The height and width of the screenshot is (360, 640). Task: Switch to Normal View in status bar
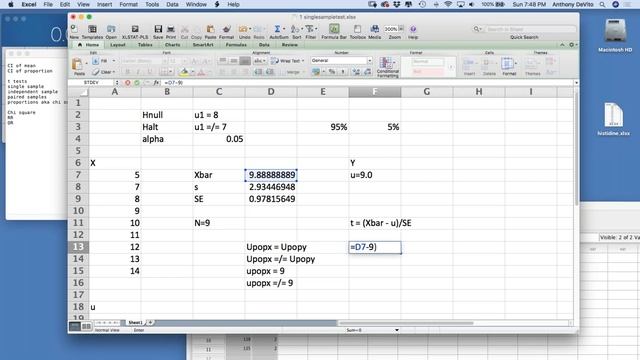click(75, 326)
